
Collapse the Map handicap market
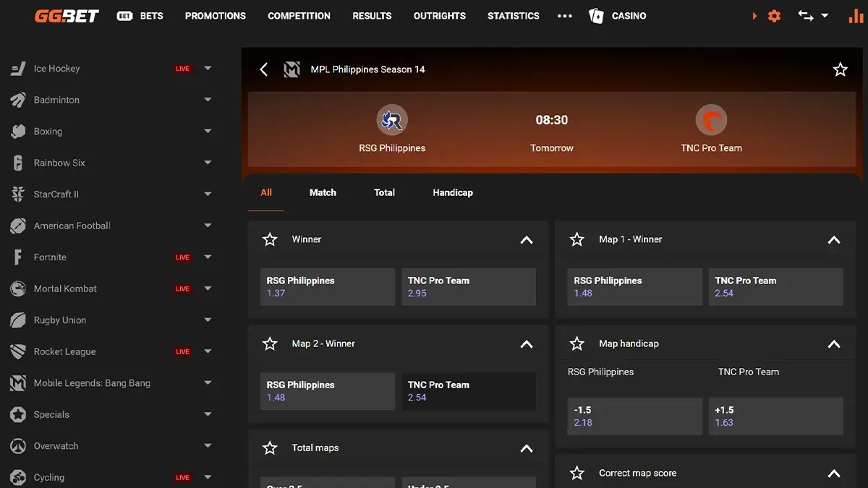[834, 344]
